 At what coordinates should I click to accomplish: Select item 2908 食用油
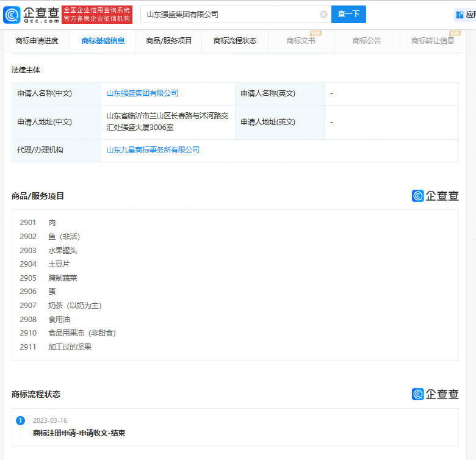click(x=45, y=320)
